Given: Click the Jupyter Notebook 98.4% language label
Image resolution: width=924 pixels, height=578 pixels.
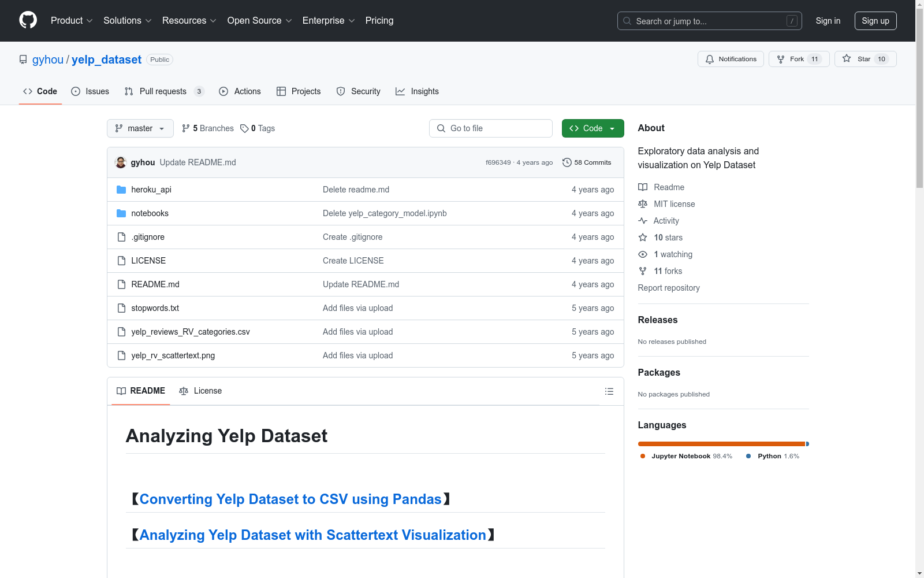Looking at the screenshot, I should [686, 456].
